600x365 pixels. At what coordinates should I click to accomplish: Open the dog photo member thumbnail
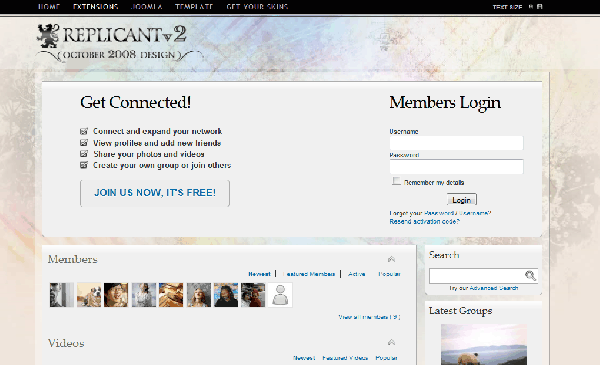(x=89, y=295)
